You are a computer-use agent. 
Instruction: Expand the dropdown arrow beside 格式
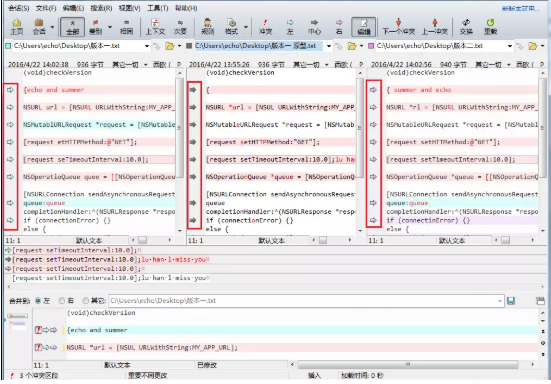click(x=246, y=27)
